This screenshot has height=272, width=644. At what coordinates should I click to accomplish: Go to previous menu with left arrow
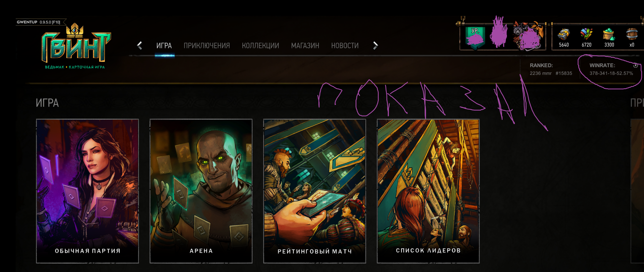coord(140,45)
